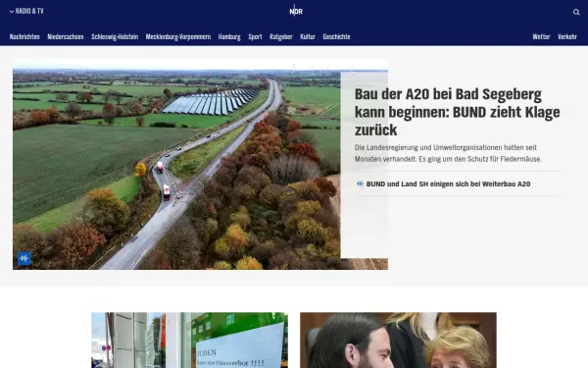Open article image with Juden Hausverbot sign

point(190,341)
